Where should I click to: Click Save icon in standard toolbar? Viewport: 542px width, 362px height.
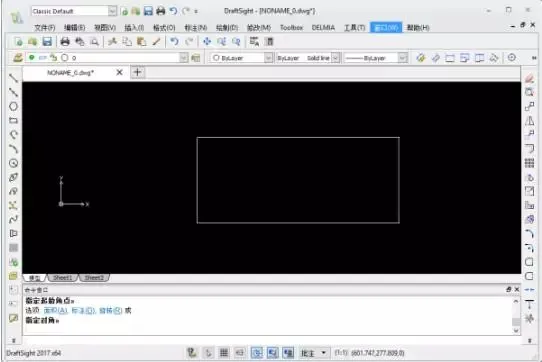point(47,42)
